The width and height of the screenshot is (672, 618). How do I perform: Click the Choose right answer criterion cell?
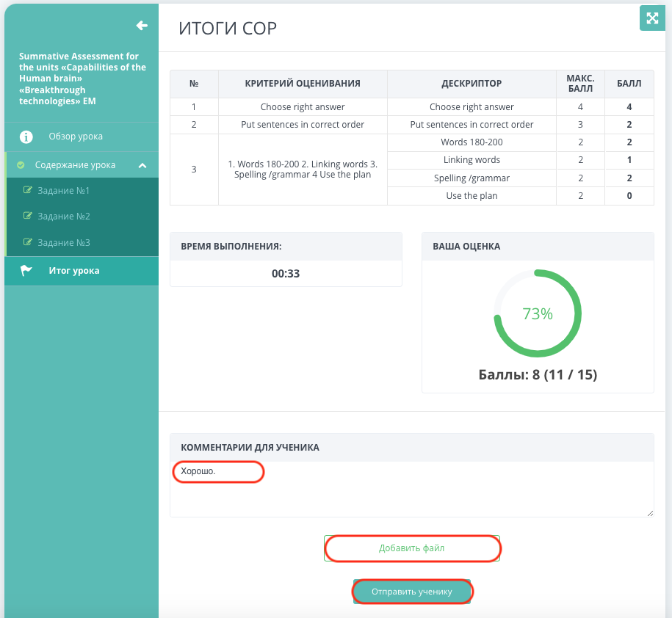[x=303, y=107]
